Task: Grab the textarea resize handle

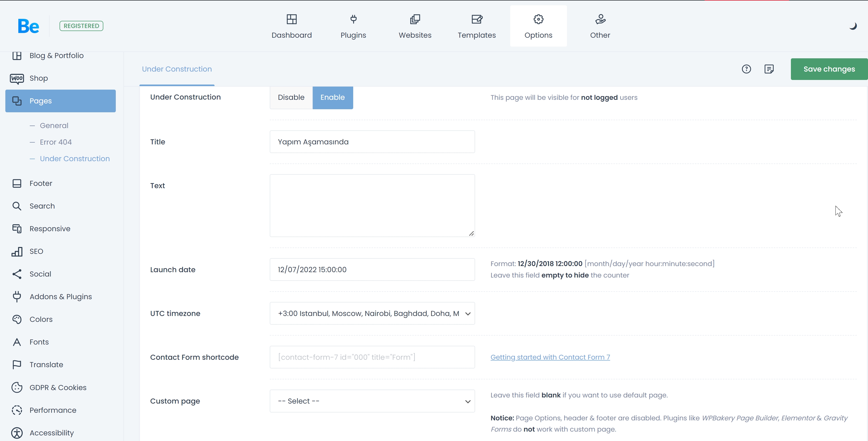Action: click(x=471, y=234)
